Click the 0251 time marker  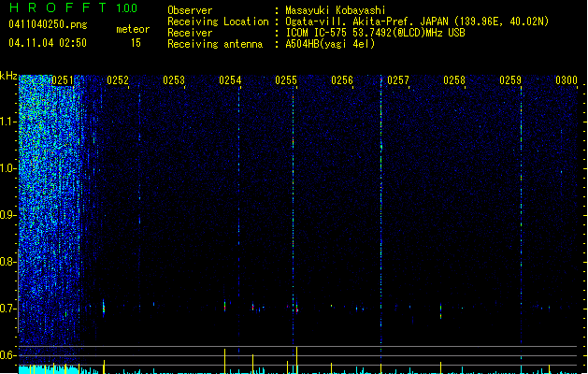click(x=63, y=80)
